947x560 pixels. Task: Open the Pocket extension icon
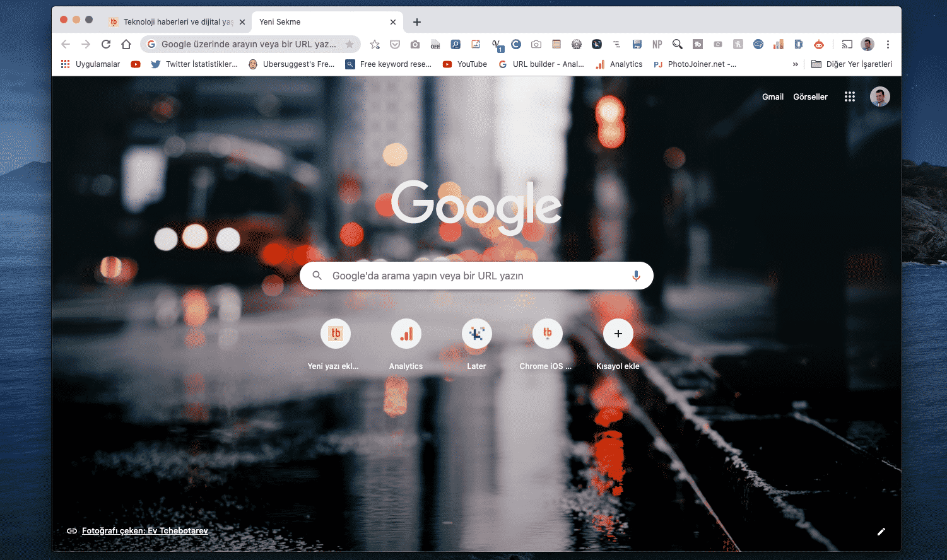click(x=395, y=44)
